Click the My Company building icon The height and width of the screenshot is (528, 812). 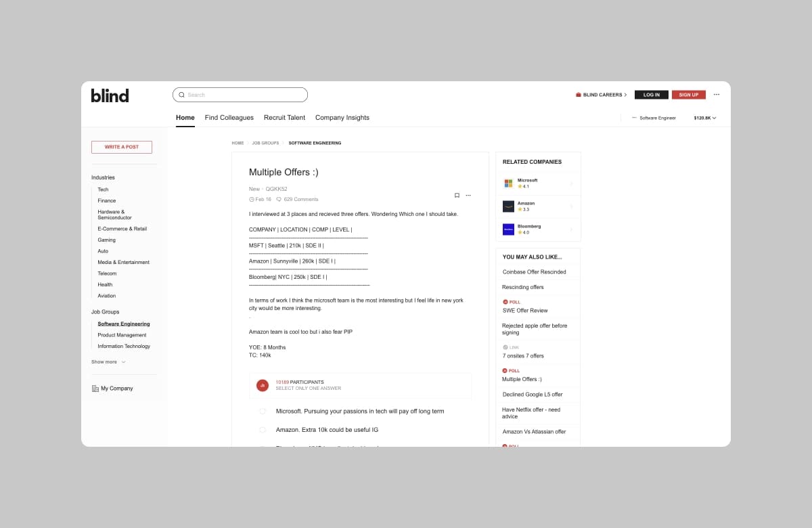pyautogui.click(x=95, y=389)
